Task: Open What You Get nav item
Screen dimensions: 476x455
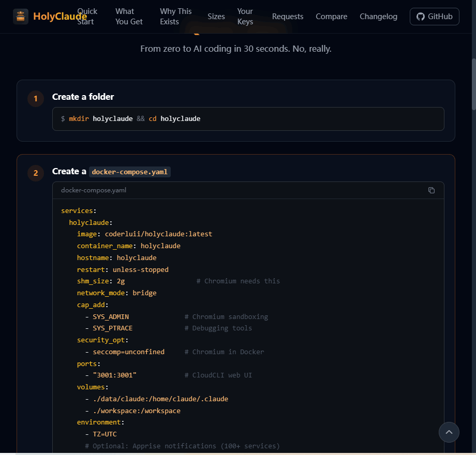Action: click(x=129, y=17)
